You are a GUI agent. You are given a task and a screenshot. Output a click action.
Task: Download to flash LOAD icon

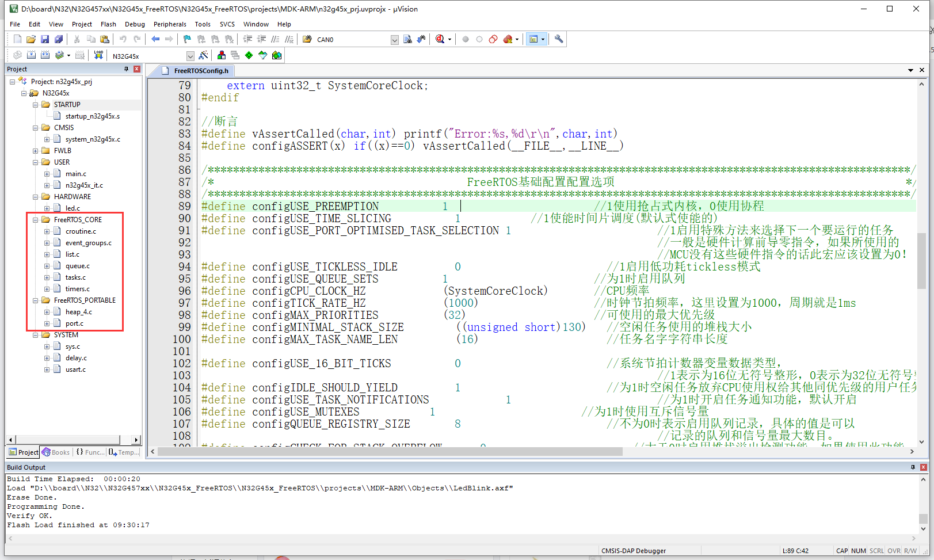(x=98, y=55)
